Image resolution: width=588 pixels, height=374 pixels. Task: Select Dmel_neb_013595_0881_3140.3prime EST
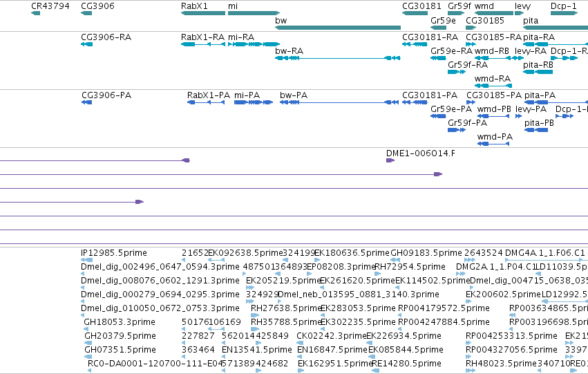click(x=359, y=295)
